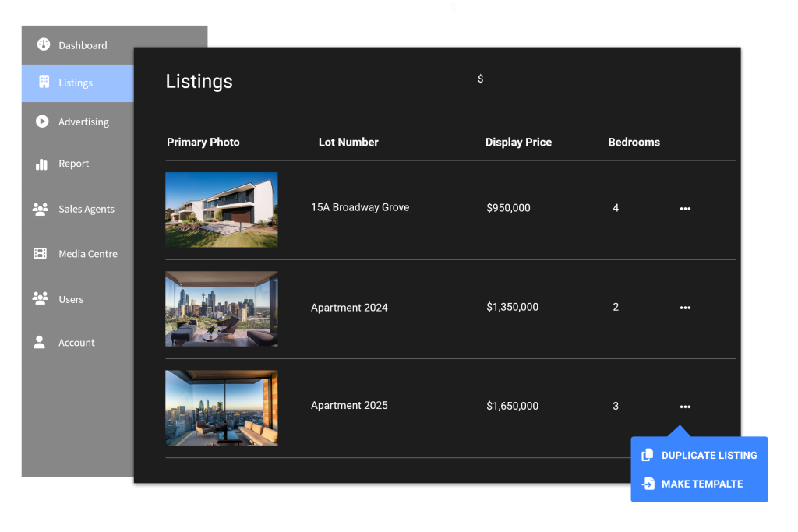Click the Users group icon
The image size is (798, 532).
pos(41,298)
